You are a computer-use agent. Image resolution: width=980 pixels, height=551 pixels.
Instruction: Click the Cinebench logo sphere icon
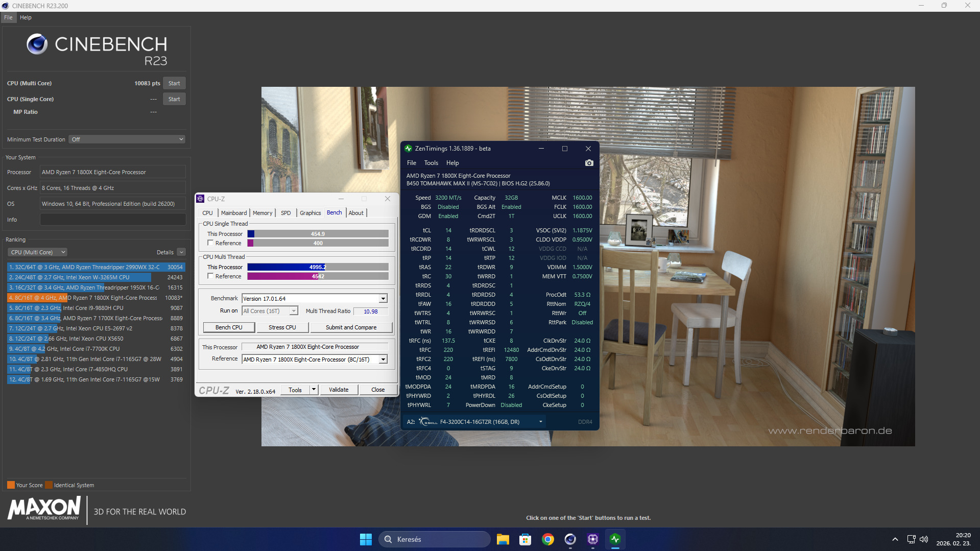(x=37, y=44)
